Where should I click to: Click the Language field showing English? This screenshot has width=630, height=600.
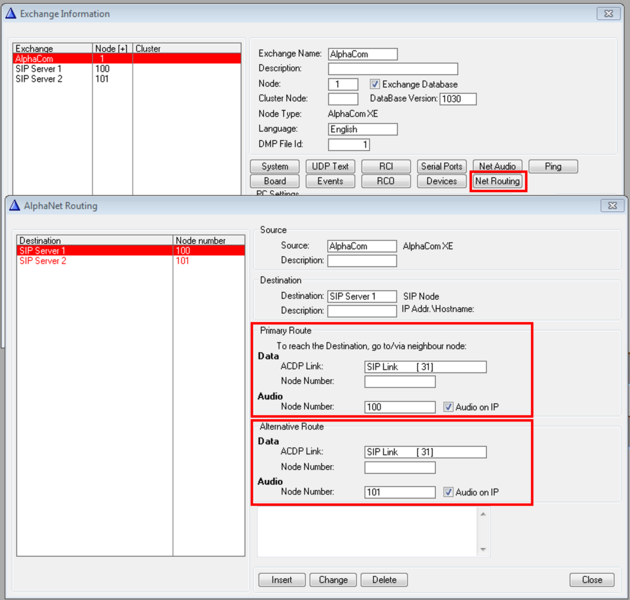363,129
